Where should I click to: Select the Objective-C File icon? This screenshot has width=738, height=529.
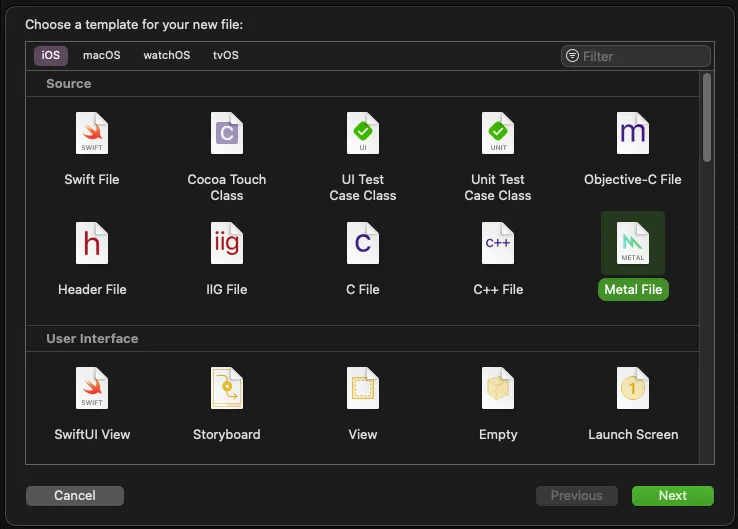coord(633,133)
